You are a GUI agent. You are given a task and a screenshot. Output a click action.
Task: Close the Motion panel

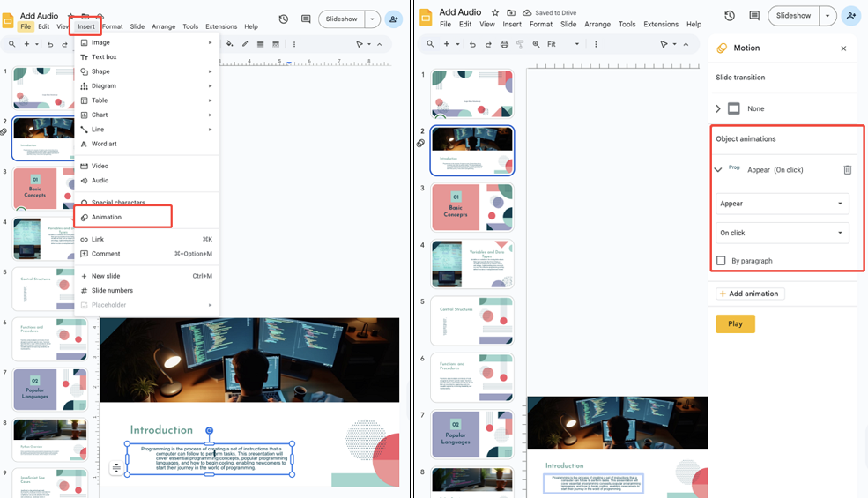click(843, 48)
